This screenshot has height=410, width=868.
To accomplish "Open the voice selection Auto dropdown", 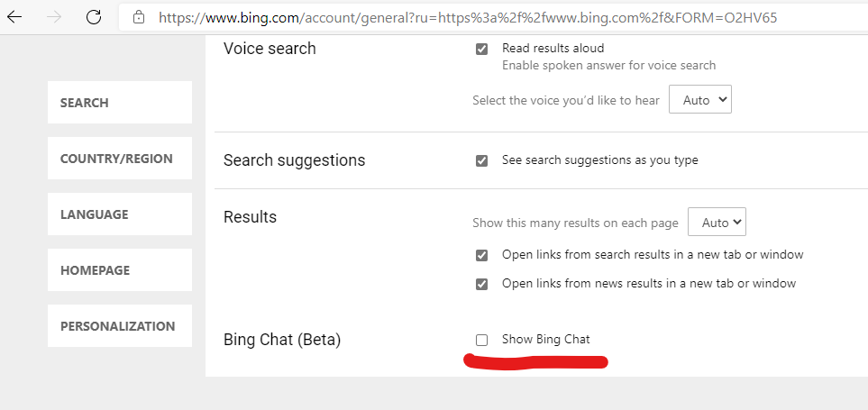I will click(x=699, y=100).
